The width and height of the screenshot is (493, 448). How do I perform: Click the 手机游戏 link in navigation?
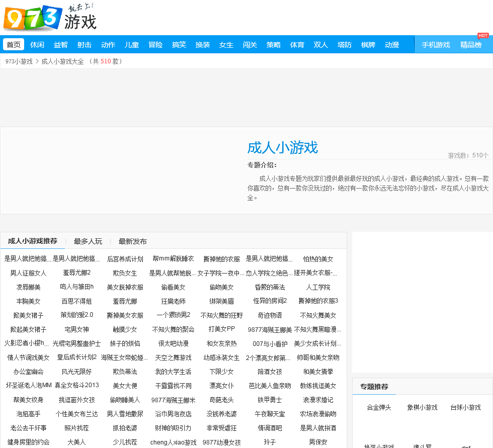click(x=436, y=45)
